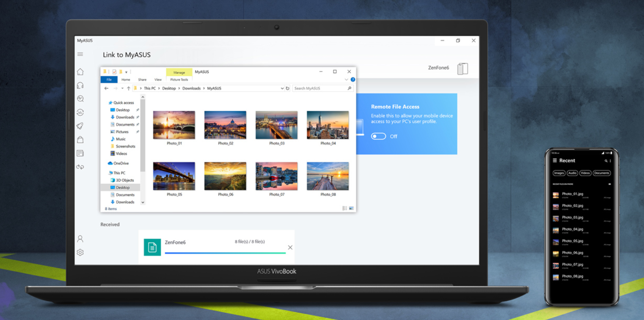The image size is (644, 320).
Task: Select the Images filter on phone
Action: [559, 173]
